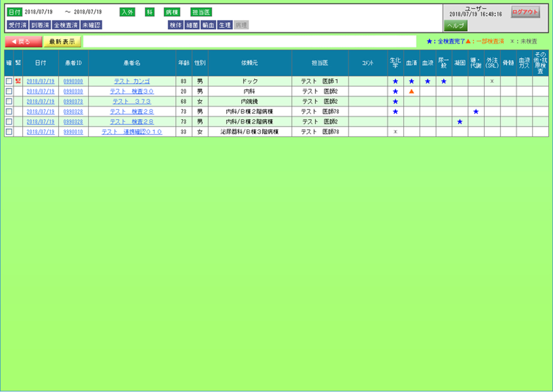Tick the checkbox for patient ID 0990373

pyautogui.click(x=9, y=102)
